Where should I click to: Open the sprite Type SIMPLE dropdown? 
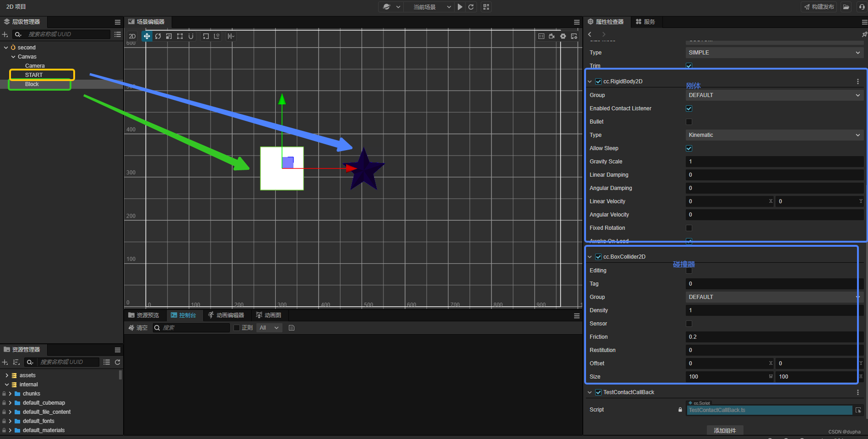[x=775, y=53]
